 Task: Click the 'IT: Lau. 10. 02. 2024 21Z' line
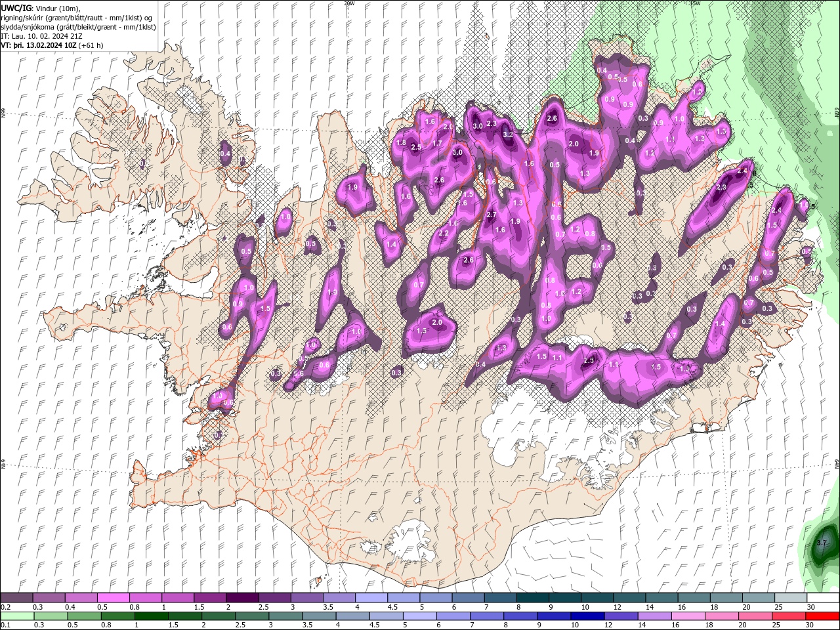(41, 36)
